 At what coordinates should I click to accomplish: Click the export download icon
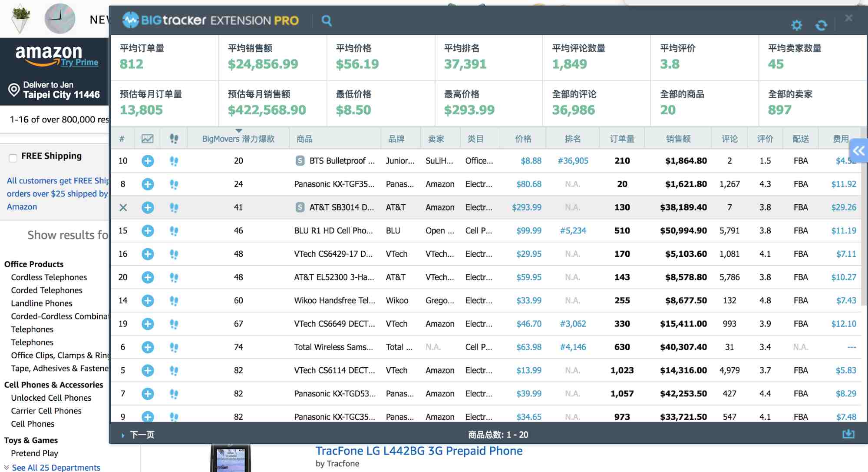pyautogui.click(x=848, y=434)
